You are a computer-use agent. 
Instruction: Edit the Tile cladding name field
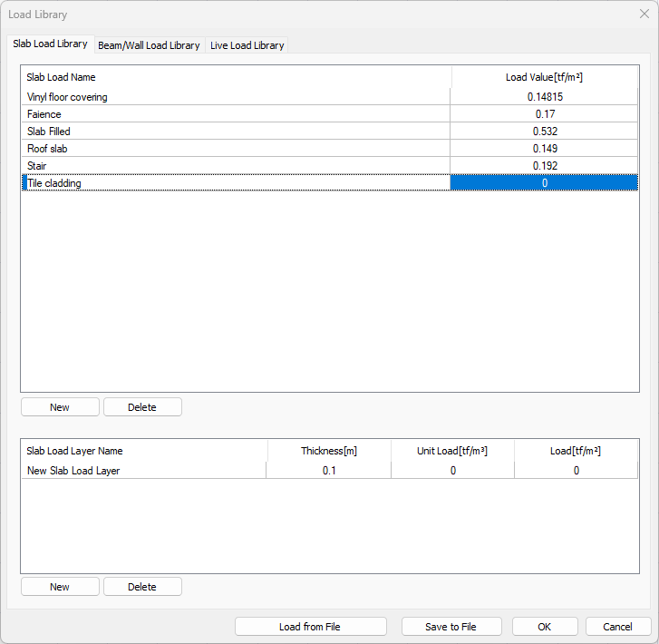point(235,183)
